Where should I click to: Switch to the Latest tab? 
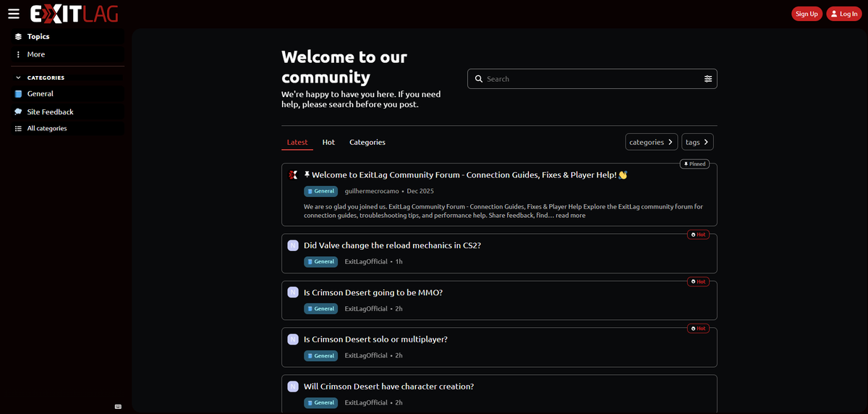click(x=297, y=142)
